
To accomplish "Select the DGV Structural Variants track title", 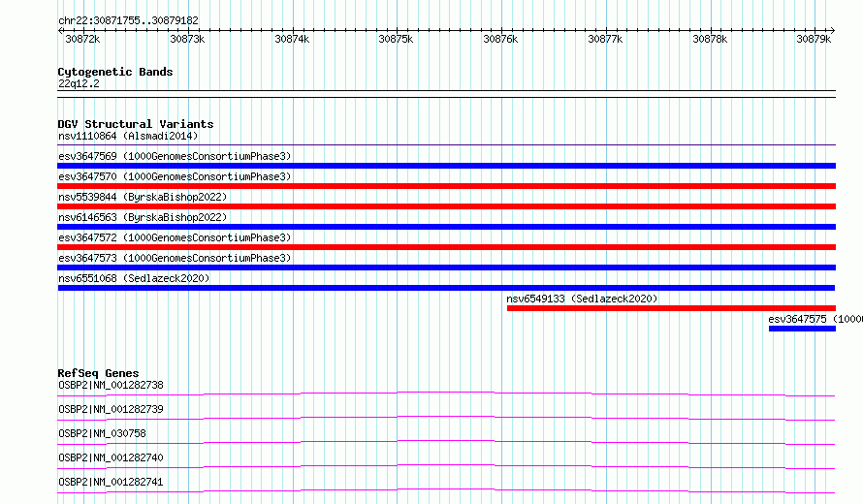I will (136, 124).
